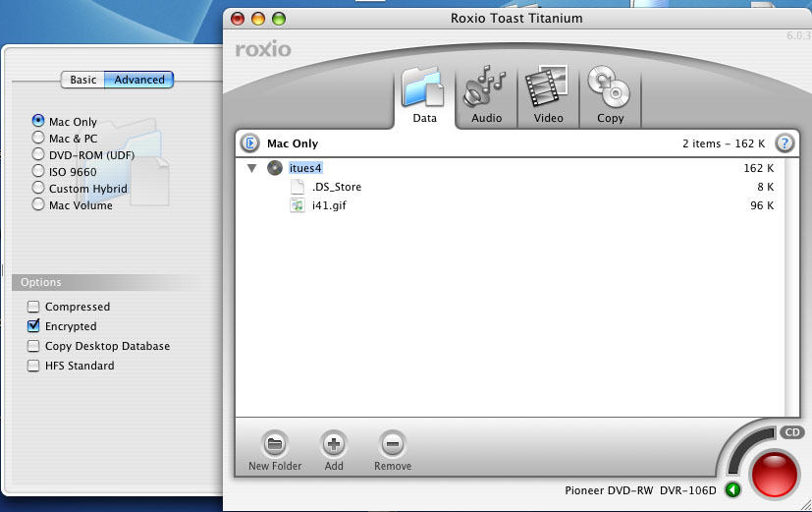The width and height of the screenshot is (812, 512).
Task: Select the Advanced drawer tab
Action: [138, 80]
